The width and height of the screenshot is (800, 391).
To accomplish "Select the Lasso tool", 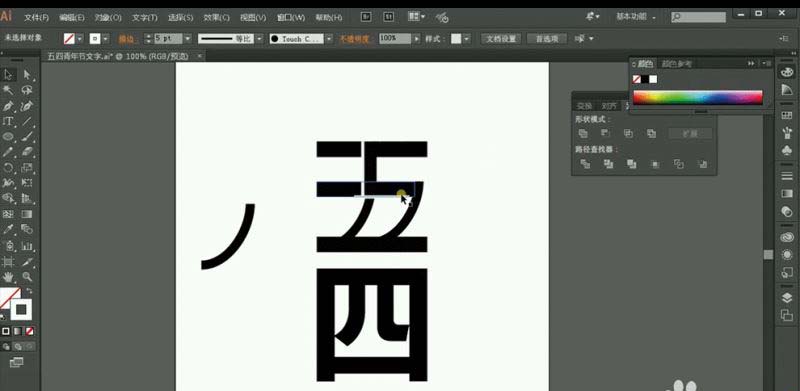I will (x=27, y=90).
